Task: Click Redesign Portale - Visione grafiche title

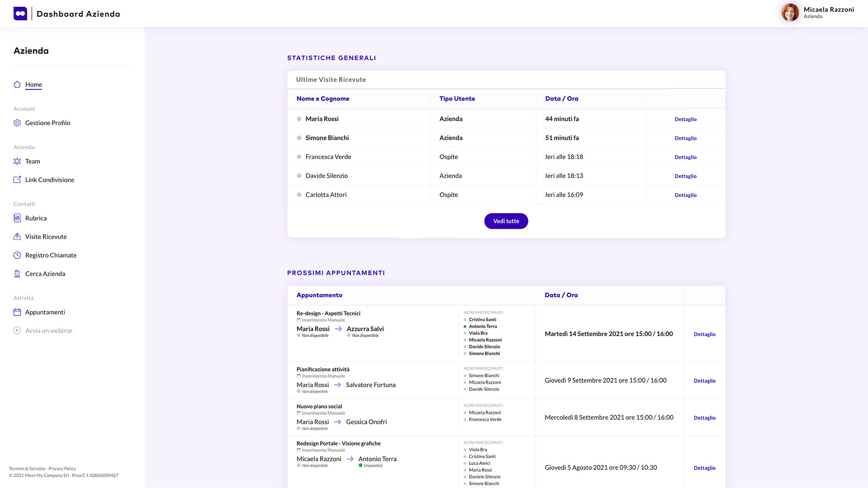Action: point(339,443)
